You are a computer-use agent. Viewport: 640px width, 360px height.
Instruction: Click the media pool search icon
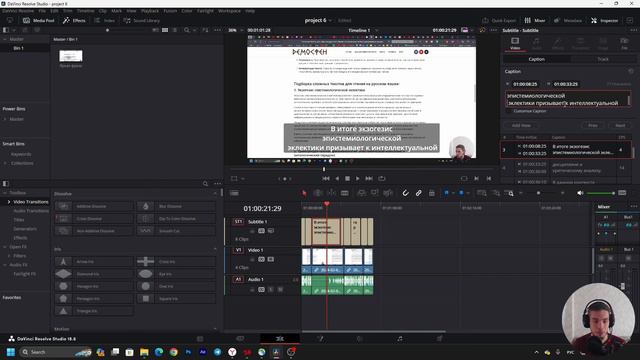[187, 30]
